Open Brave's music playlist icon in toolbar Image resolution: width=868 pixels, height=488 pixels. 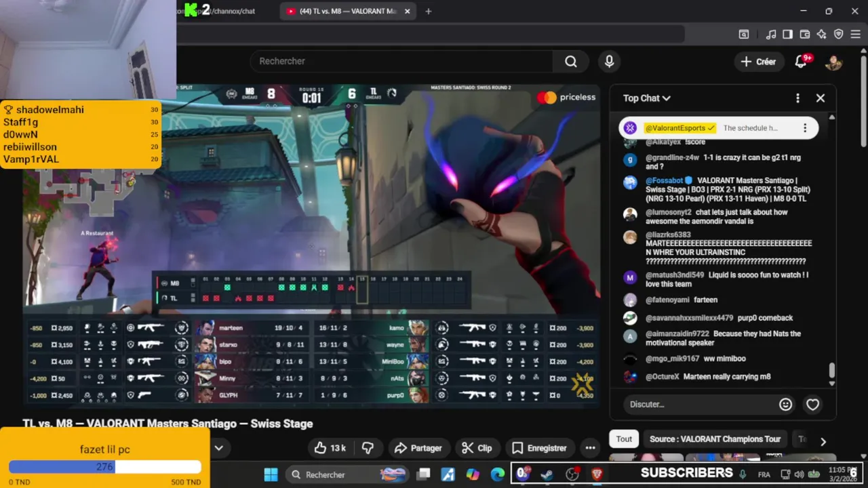(771, 35)
